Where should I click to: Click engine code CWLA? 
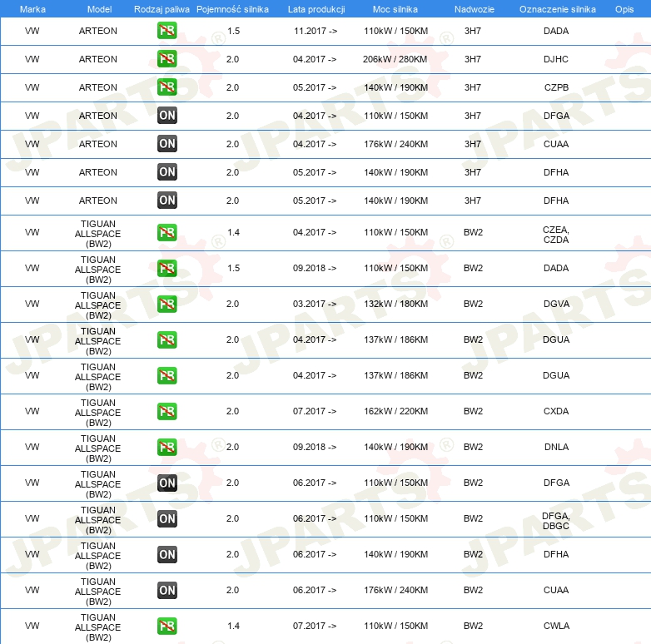click(x=556, y=626)
